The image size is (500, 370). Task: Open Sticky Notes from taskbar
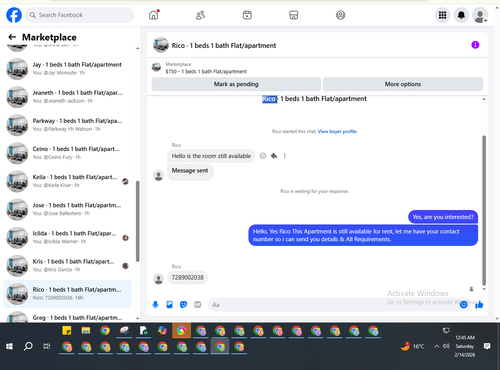coord(67,330)
